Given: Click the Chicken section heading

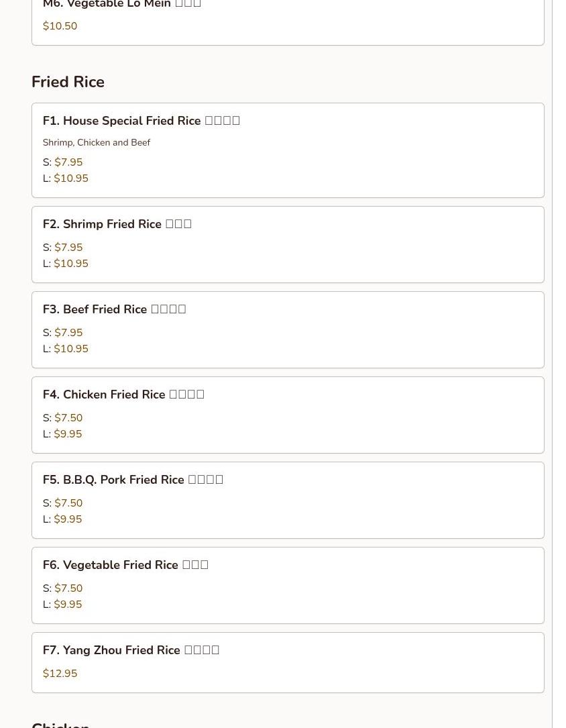Looking at the screenshot, I should coord(60,723).
